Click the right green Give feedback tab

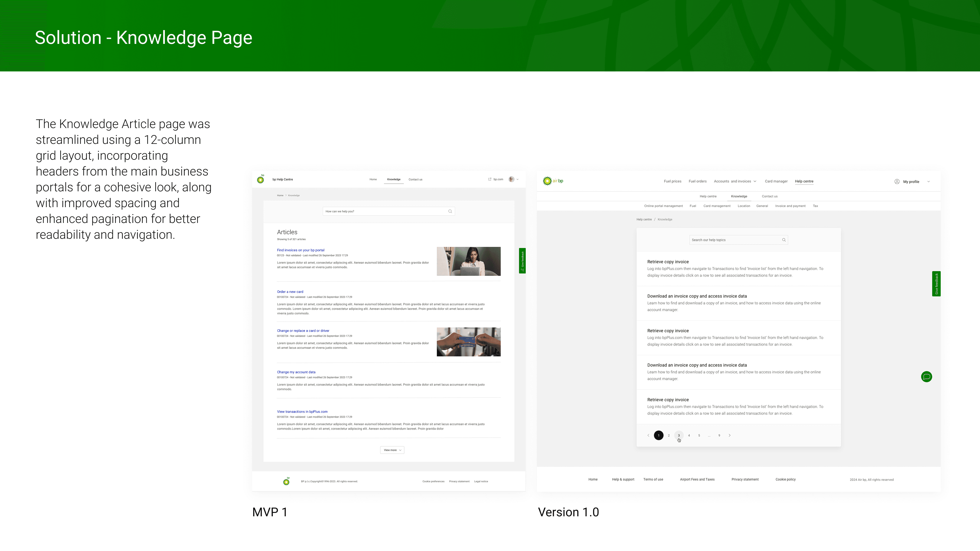[x=936, y=284]
